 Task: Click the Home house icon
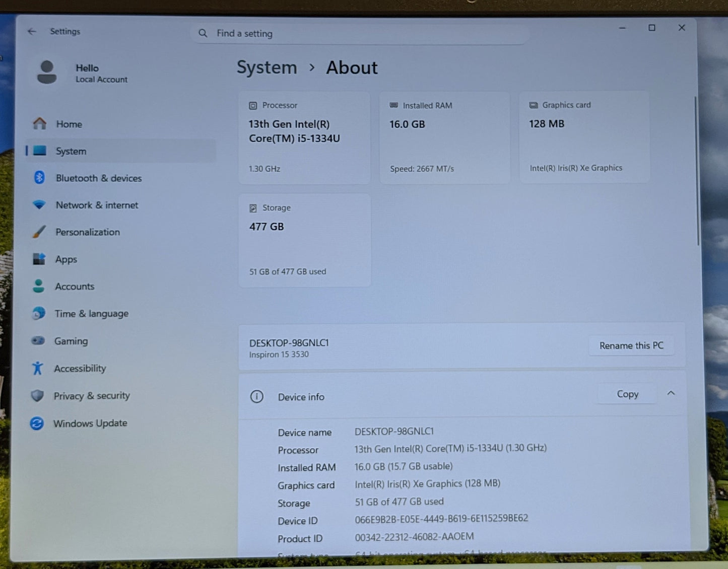(x=39, y=123)
